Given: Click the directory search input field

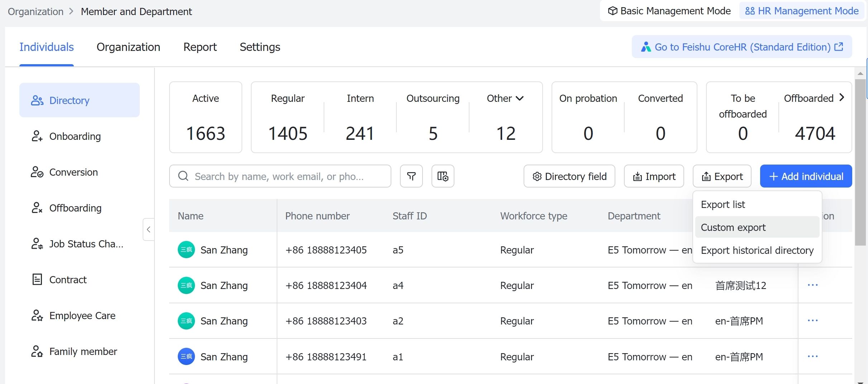Looking at the screenshot, I should pos(280,176).
